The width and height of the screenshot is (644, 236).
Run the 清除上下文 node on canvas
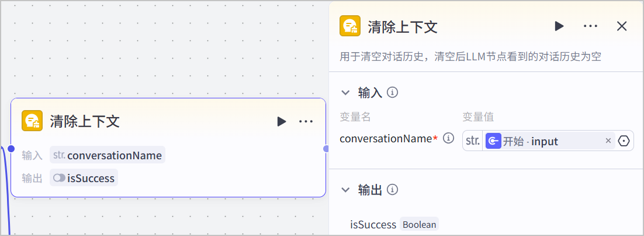281,121
